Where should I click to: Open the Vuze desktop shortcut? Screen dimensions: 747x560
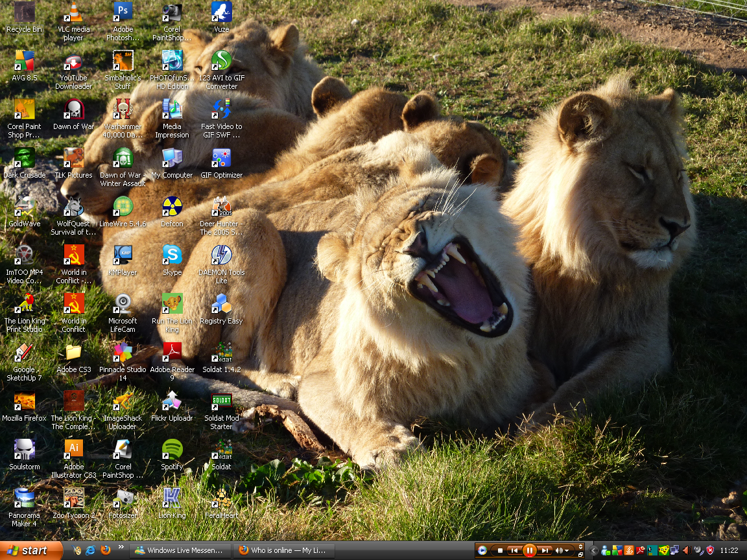(221, 13)
